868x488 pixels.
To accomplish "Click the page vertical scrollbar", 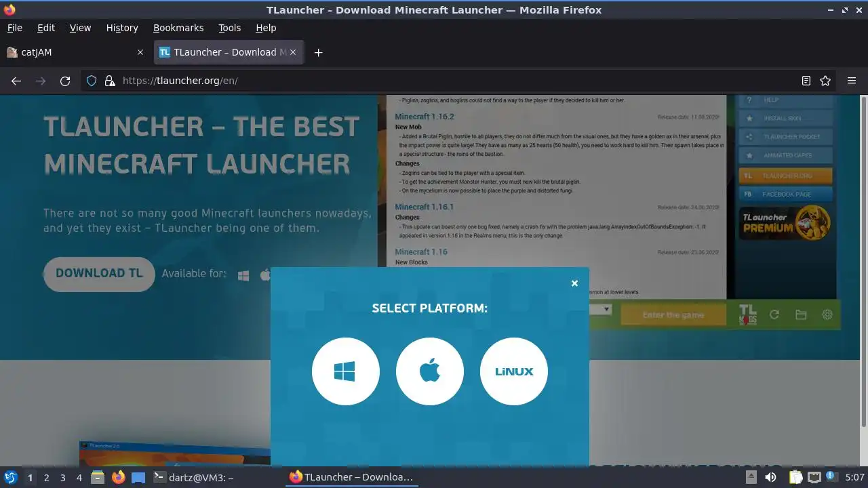I will 863,261.
